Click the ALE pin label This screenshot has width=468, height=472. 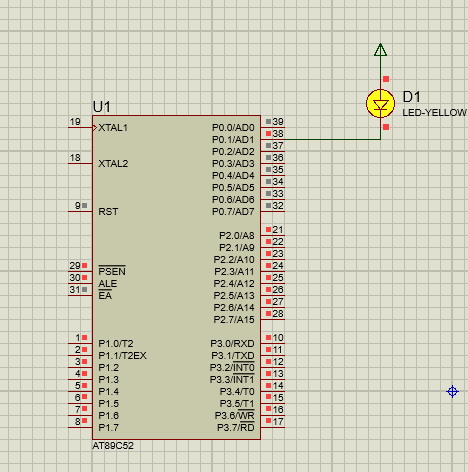point(108,284)
